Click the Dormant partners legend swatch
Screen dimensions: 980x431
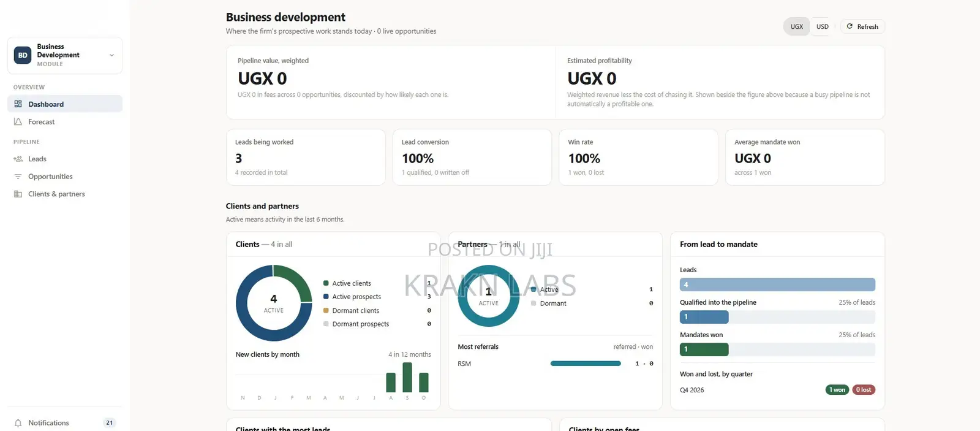pos(533,303)
